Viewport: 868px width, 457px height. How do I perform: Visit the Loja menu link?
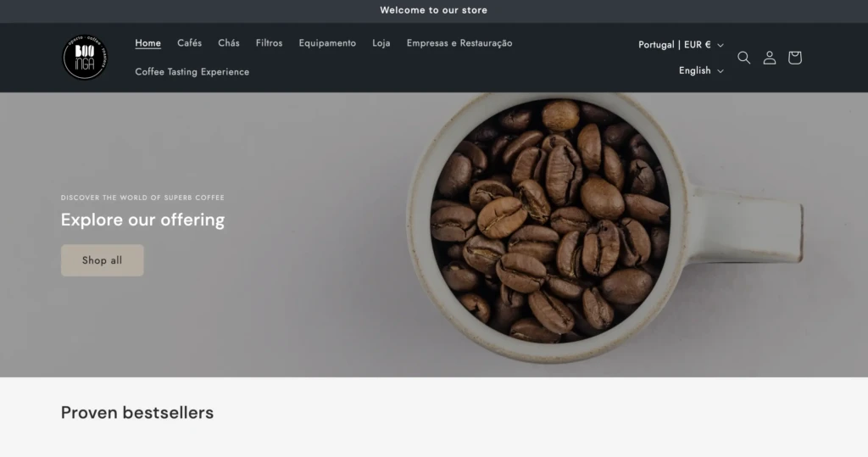pyautogui.click(x=381, y=43)
